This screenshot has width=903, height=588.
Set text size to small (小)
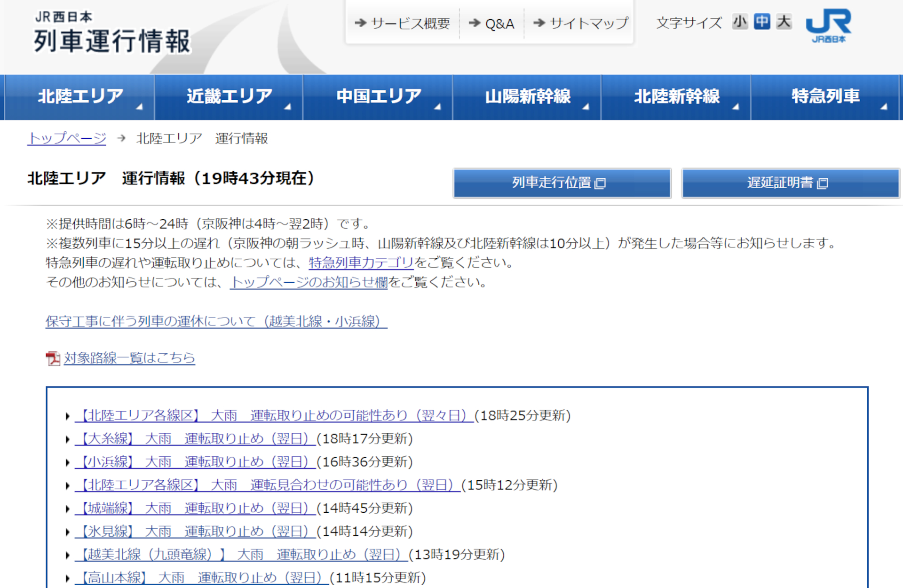click(x=740, y=22)
